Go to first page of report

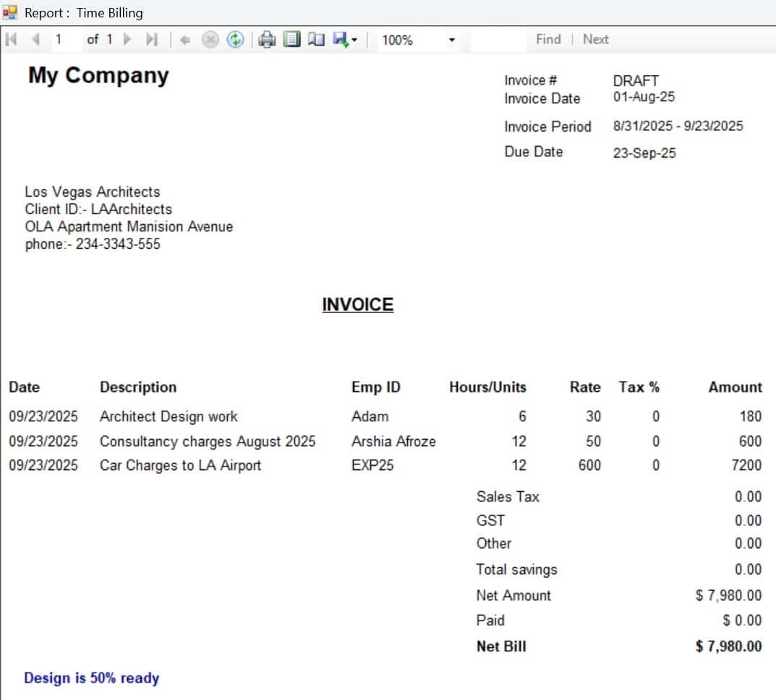click(11, 40)
